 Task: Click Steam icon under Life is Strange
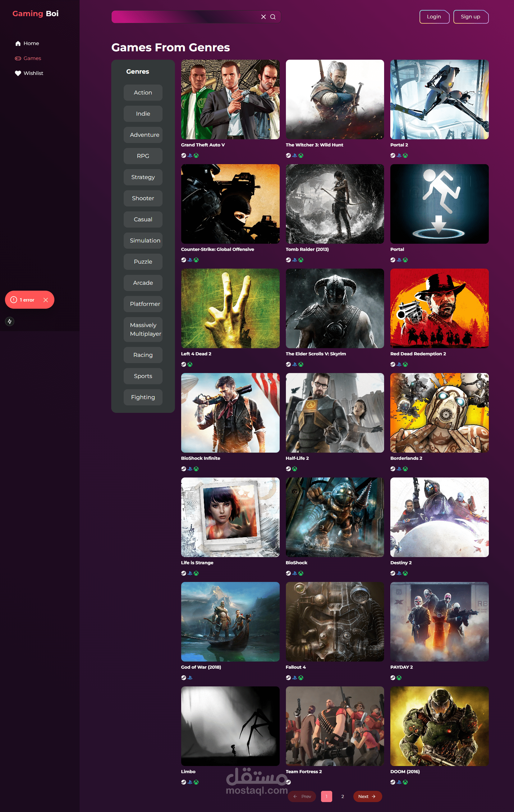(184, 573)
